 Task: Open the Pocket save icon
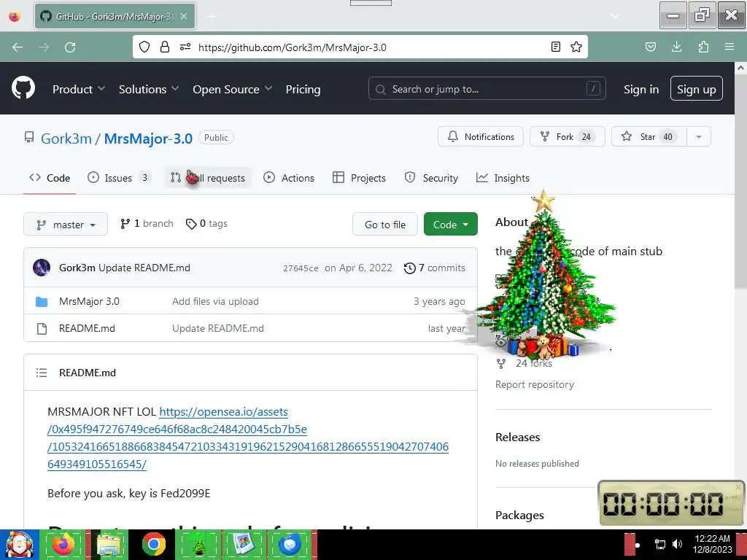[650, 47]
